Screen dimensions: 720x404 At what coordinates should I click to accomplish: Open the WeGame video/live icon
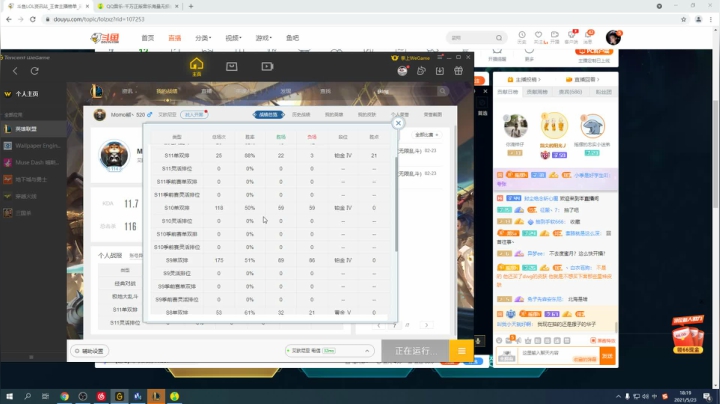coord(267,67)
